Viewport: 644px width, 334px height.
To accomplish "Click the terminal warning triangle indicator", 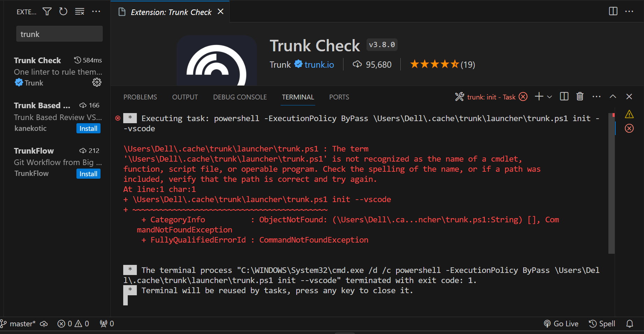I will (629, 114).
